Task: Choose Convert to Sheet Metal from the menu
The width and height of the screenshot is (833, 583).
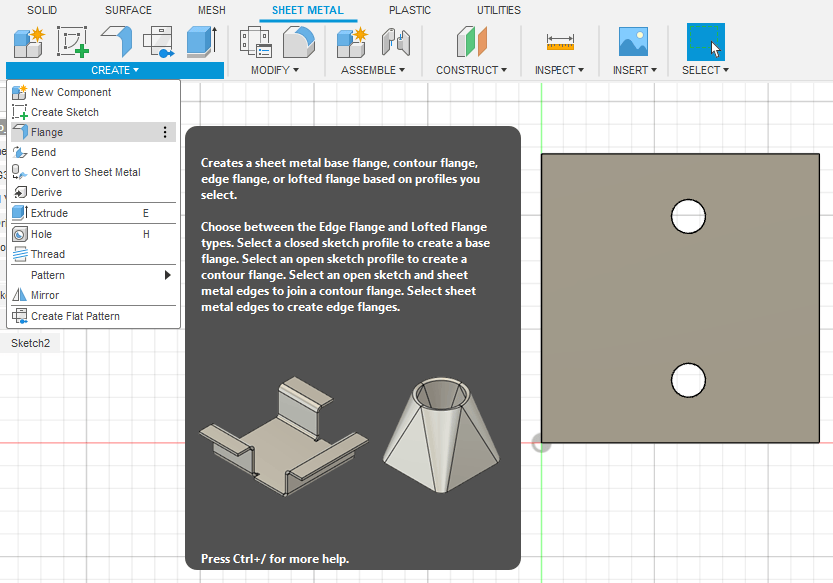Action: 85,172
